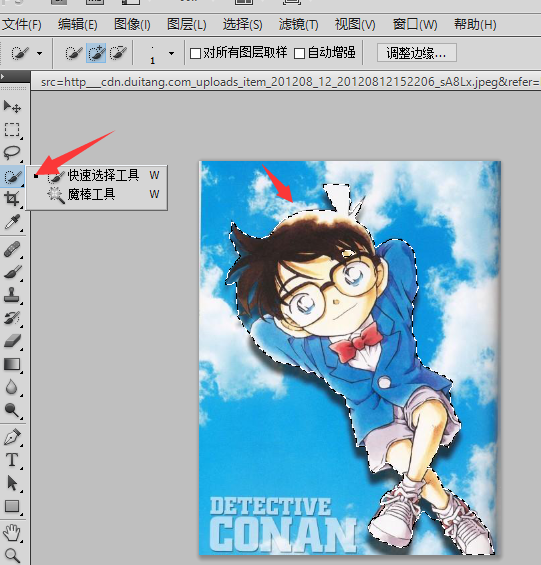This screenshot has width=541, height=565.
Task: Select the Horizontal Type tool
Action: [x=12, y=460]
